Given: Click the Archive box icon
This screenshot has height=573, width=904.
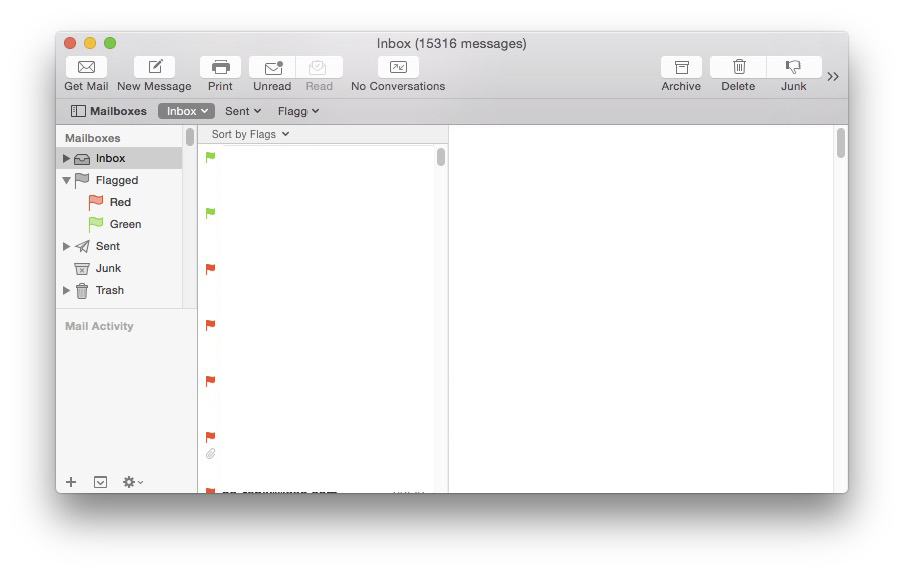Looking at the screenshot, I should tap(681, 67).
